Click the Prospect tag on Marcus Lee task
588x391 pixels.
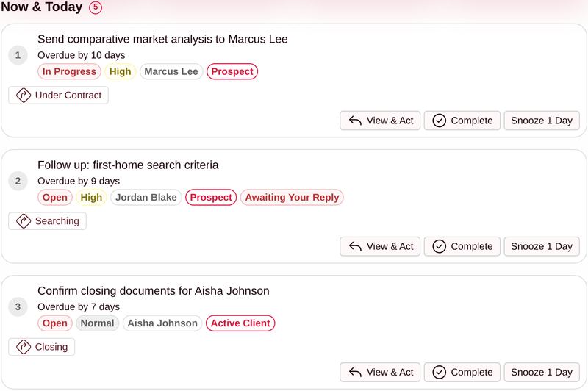(232, 71)
